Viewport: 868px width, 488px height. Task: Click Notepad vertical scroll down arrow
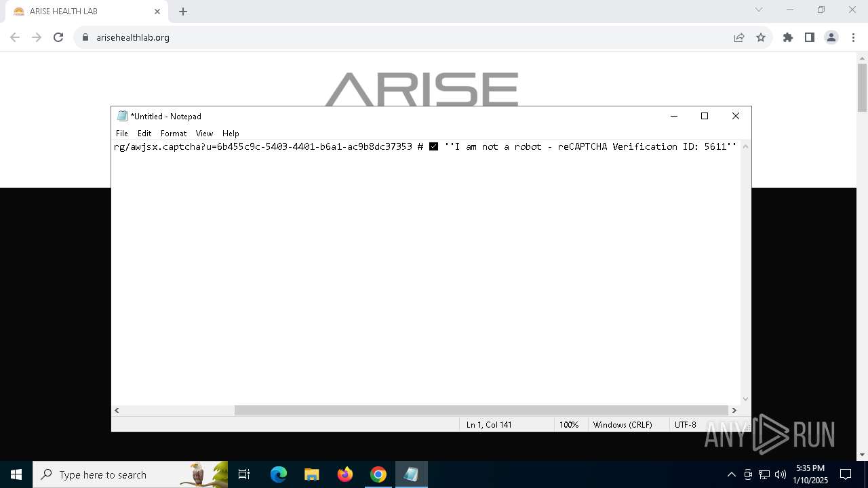point(746,399)
